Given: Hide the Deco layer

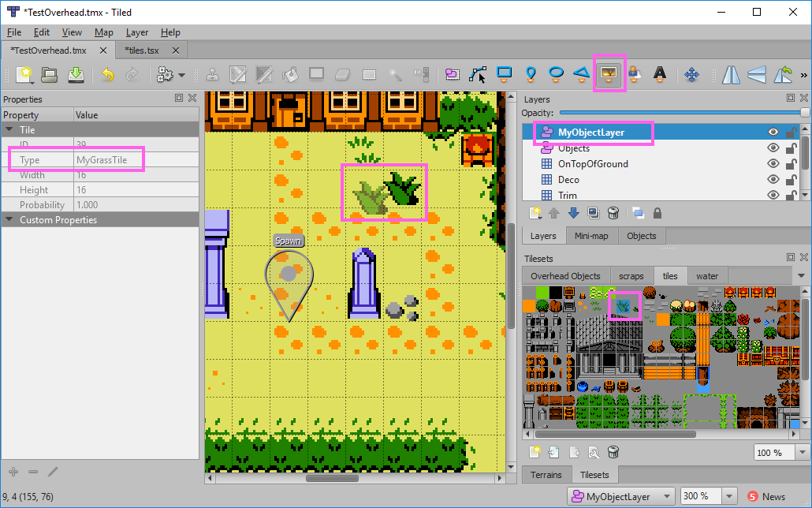Looking at the screenshot, I should pos(773,179).
